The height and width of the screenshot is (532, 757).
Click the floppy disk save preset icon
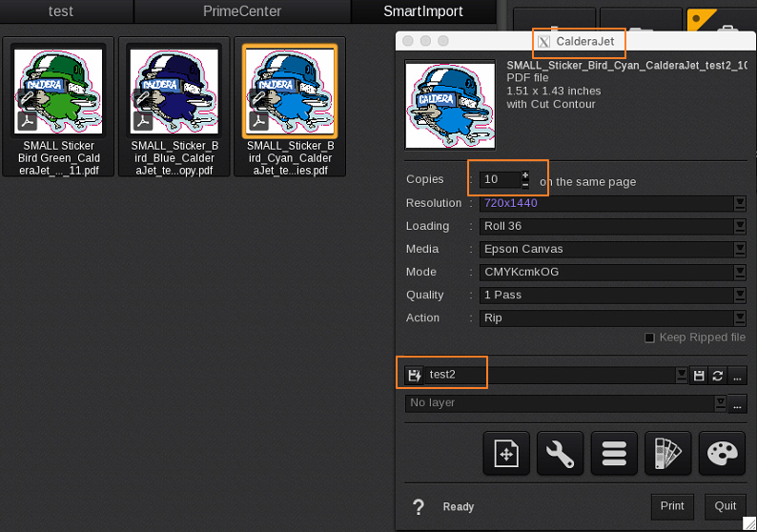click(699, 376)
